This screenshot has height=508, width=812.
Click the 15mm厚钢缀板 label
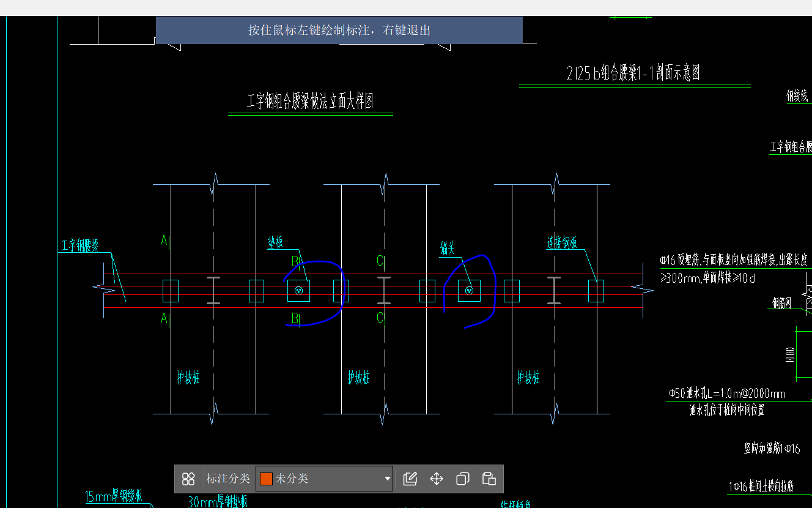pyautogui.click(x=114, y=496)
